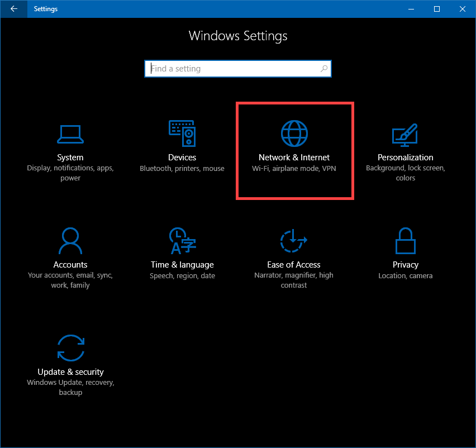476x448 pixels.
Task: Minimize the Settings window
Action: (412, 9)
